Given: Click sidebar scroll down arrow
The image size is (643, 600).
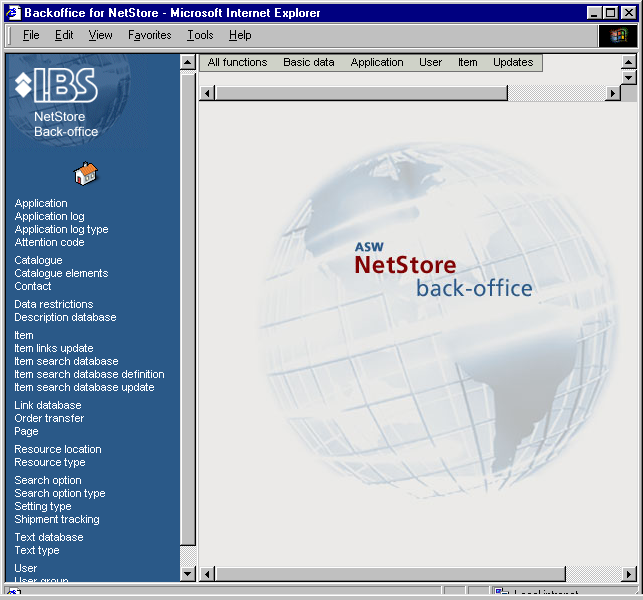Looking at the screenshot, I should coord(187,573).
